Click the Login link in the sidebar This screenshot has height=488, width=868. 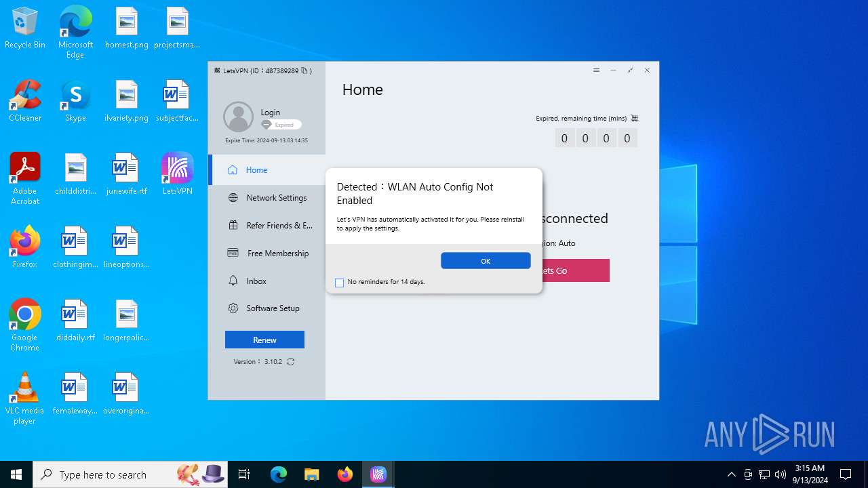pyautogui.click(x=271, y=113)
